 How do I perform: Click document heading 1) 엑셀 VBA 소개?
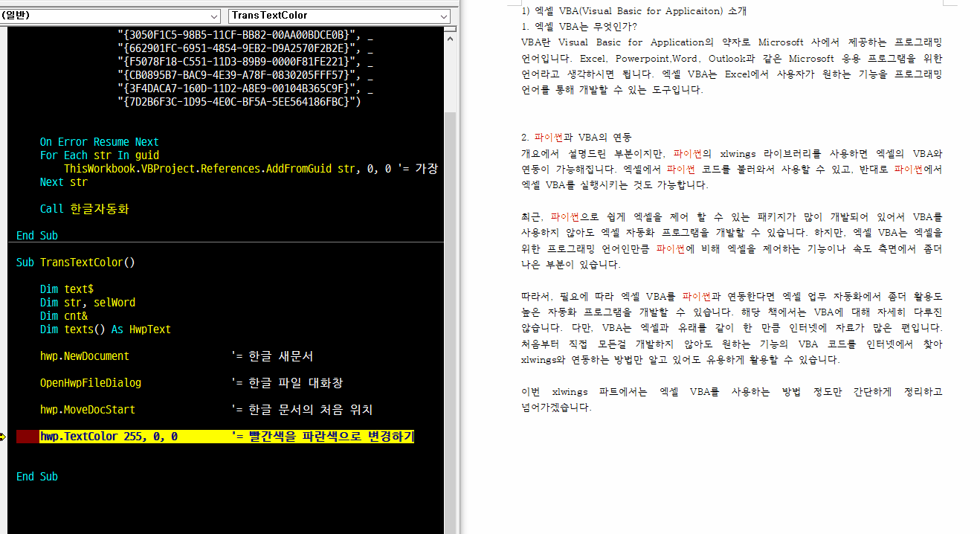pos(634,11)
